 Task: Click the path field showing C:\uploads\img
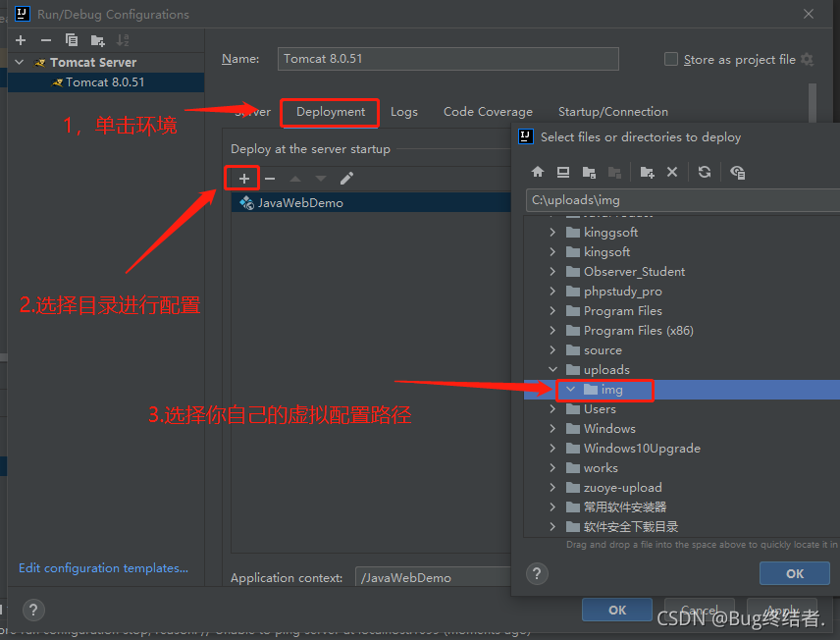tap(683, 200)
